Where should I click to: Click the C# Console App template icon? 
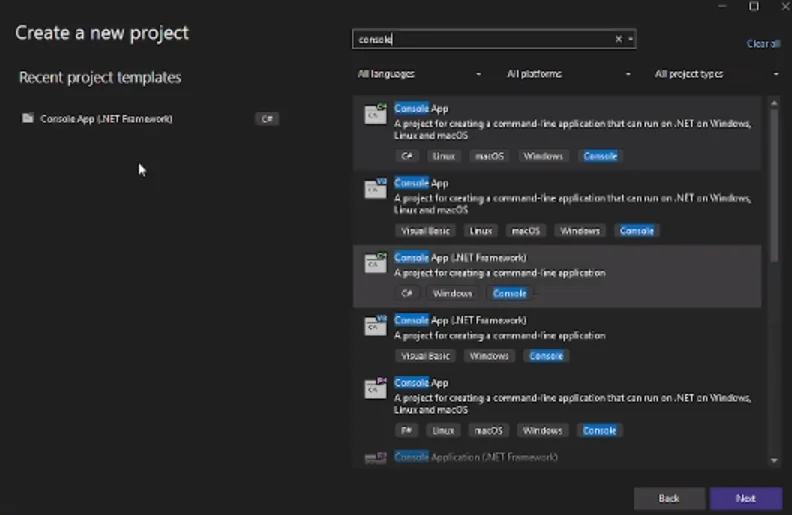tap(375, 114)
